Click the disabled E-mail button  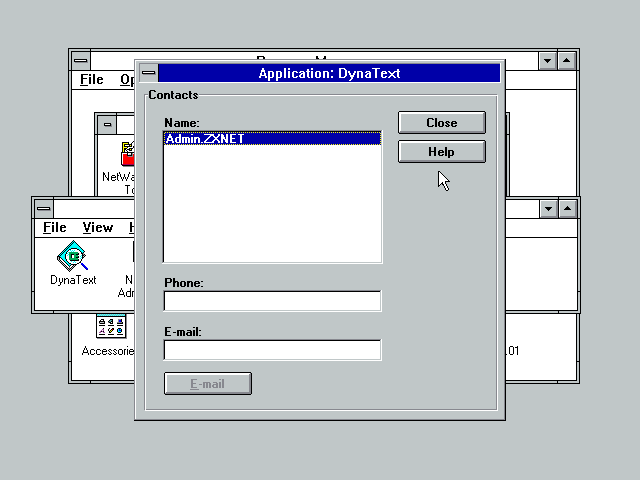(208, 384)
